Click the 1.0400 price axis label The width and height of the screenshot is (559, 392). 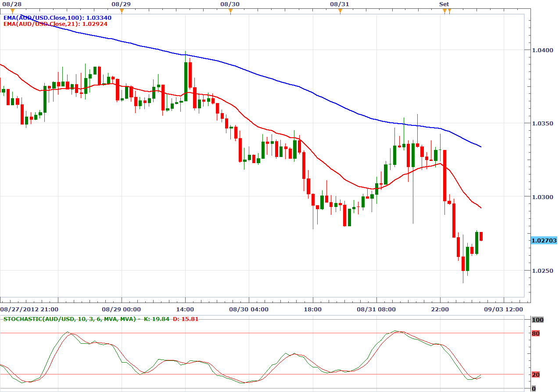click(542, 50)
